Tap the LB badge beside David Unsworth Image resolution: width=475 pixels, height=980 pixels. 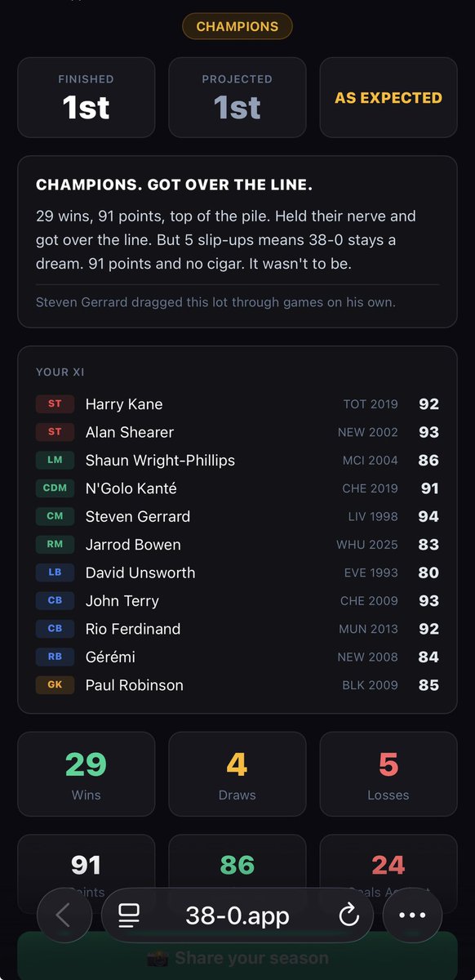click(55, 572)
